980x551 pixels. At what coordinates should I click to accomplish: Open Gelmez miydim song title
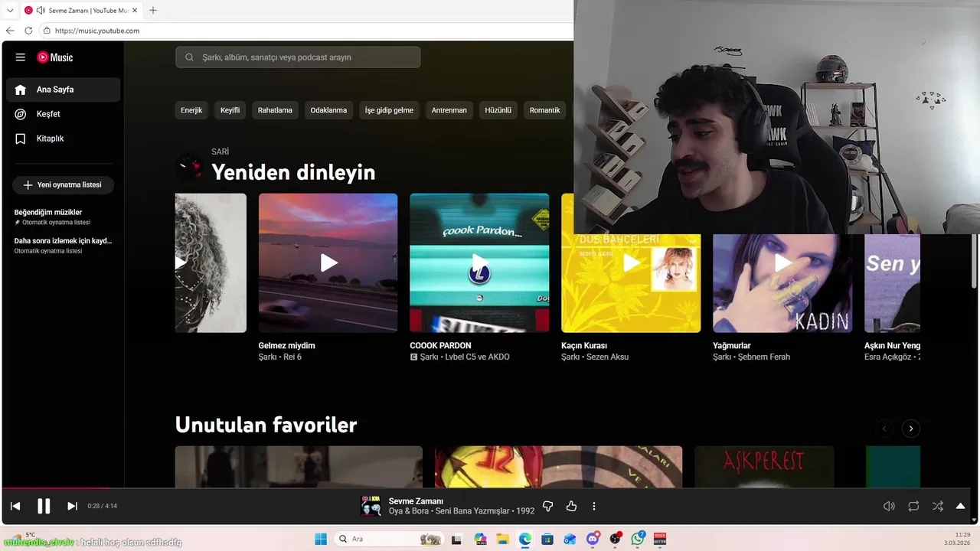[x=286, y=346]
